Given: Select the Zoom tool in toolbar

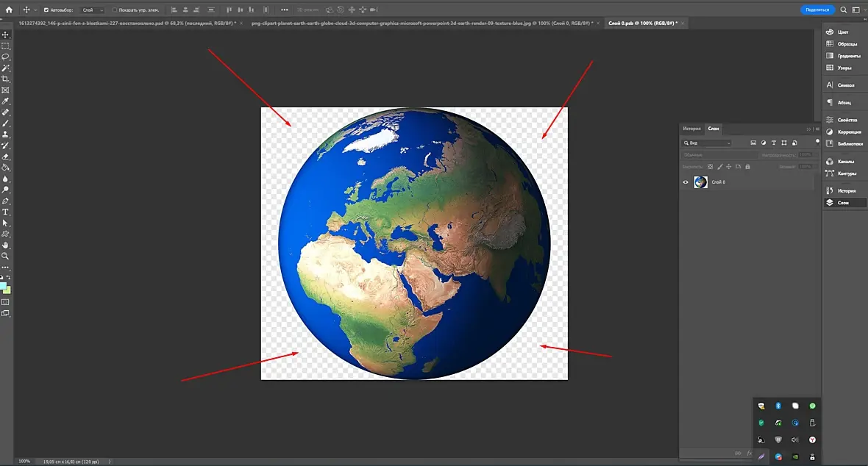Looking at the screenshot, I should click(x=5, y=256).
